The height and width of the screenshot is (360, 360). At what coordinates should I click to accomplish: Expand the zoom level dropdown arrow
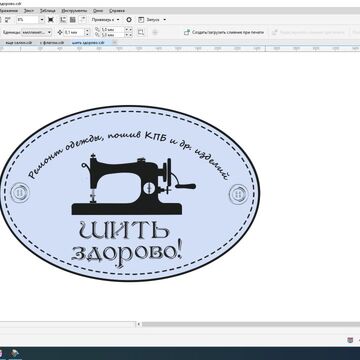pyautogui.click(x=42, y=20)
